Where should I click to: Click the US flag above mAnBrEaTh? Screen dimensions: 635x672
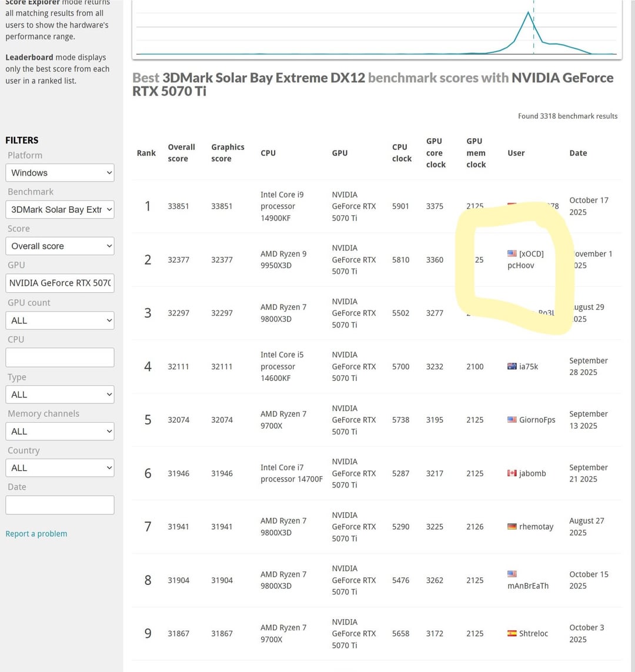512,574
